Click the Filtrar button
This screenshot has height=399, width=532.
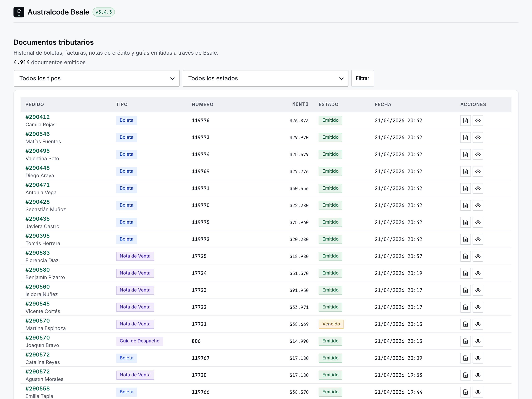coord(362,78)
